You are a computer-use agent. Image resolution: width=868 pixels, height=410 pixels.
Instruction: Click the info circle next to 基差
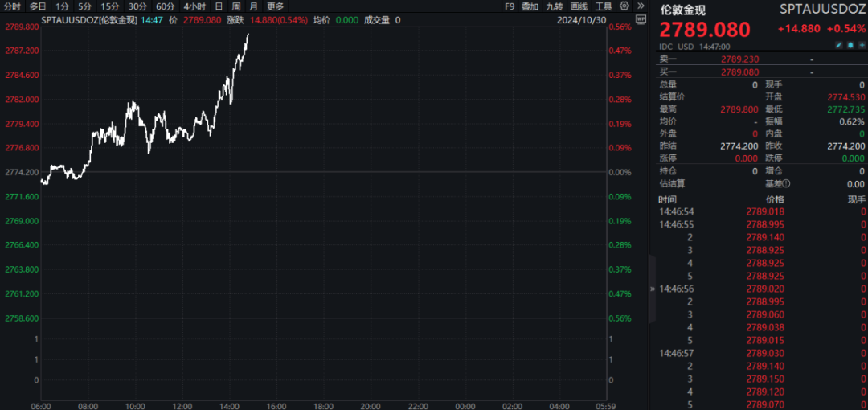tap(784, 183)
